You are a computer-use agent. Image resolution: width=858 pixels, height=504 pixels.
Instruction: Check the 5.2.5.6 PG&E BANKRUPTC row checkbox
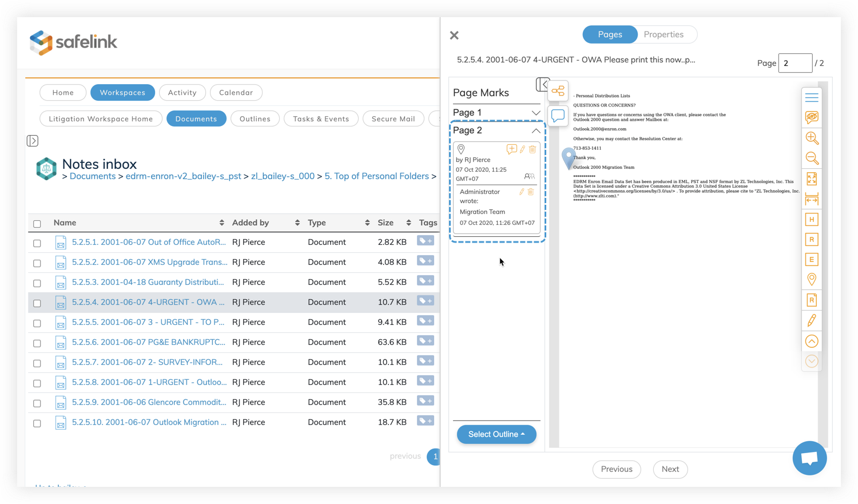37,343
